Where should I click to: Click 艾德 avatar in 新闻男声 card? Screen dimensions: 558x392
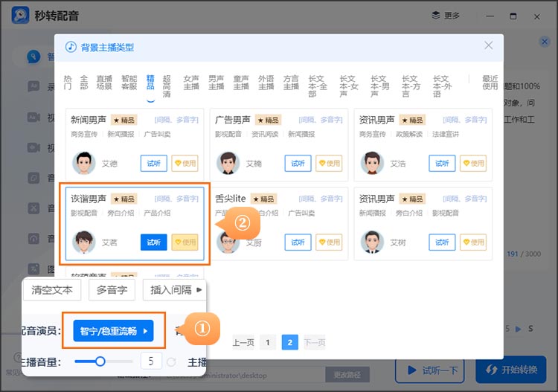pos(84,163)
